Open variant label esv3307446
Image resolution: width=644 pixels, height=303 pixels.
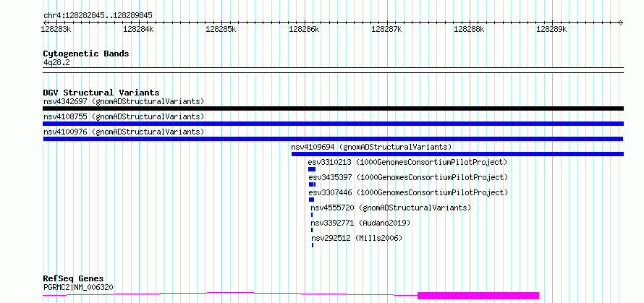[x=409, y=192]
